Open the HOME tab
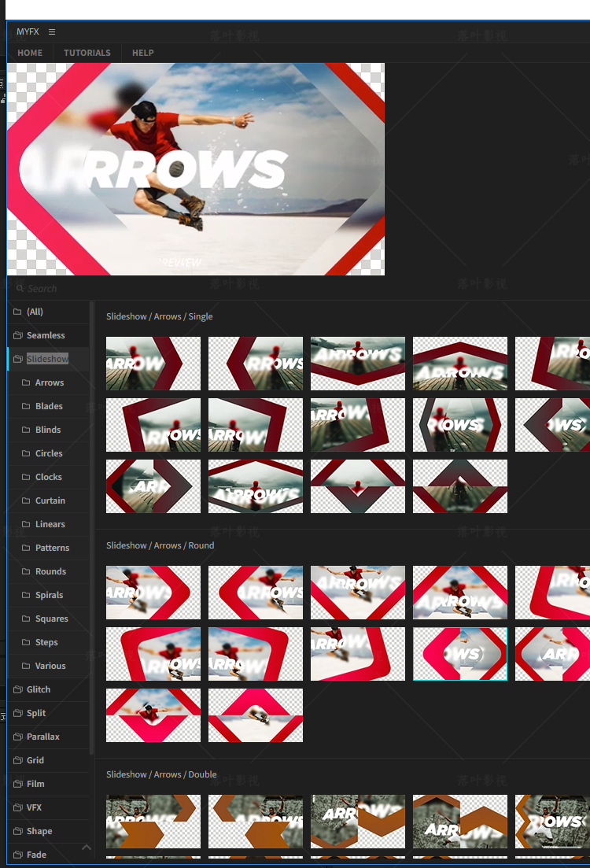The width and height of the screenshot is (590, 868). point(30,54)
